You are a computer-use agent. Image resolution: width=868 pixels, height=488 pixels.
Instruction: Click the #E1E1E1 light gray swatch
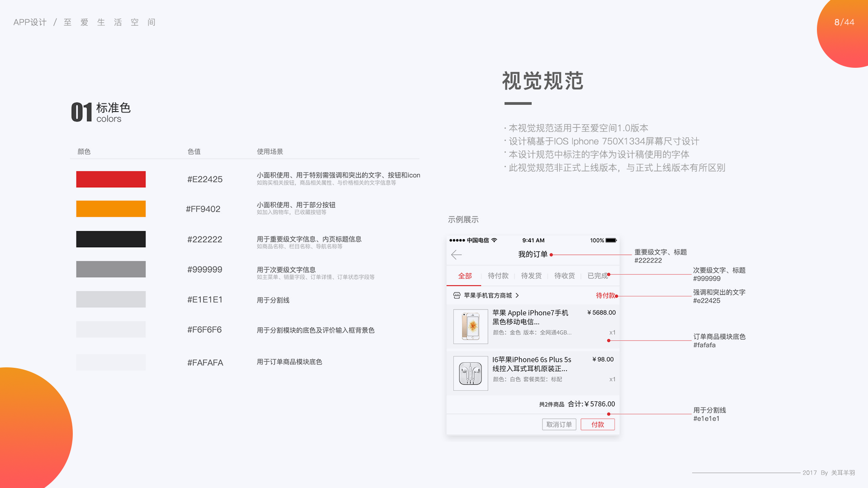point(111,299)
